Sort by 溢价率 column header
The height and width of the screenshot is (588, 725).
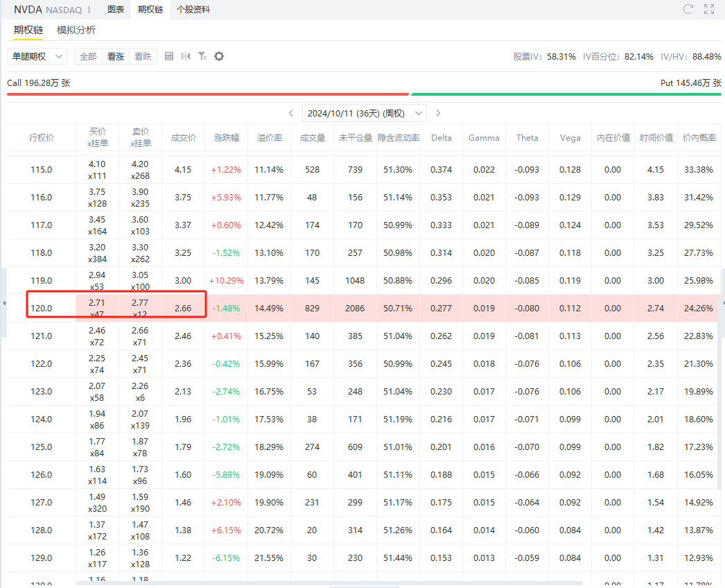(270, 137)
